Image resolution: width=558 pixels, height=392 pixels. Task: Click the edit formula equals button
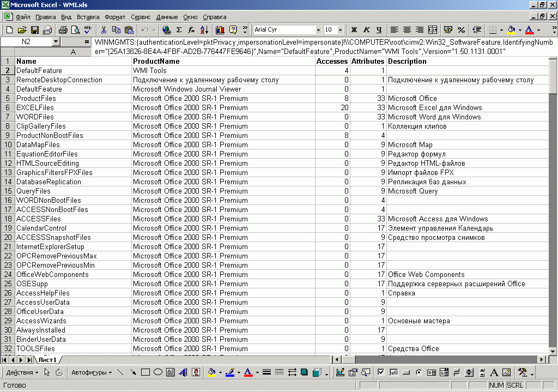pos(87,42)
